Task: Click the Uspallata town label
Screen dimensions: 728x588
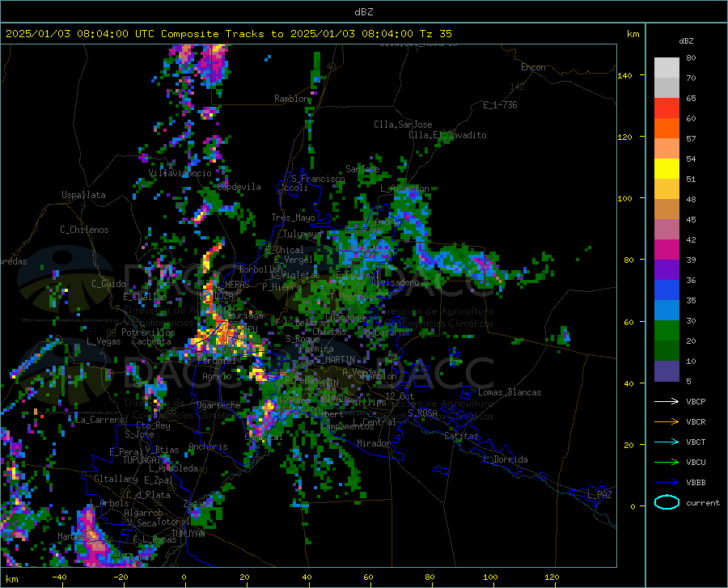Action: tap(83, 195)
